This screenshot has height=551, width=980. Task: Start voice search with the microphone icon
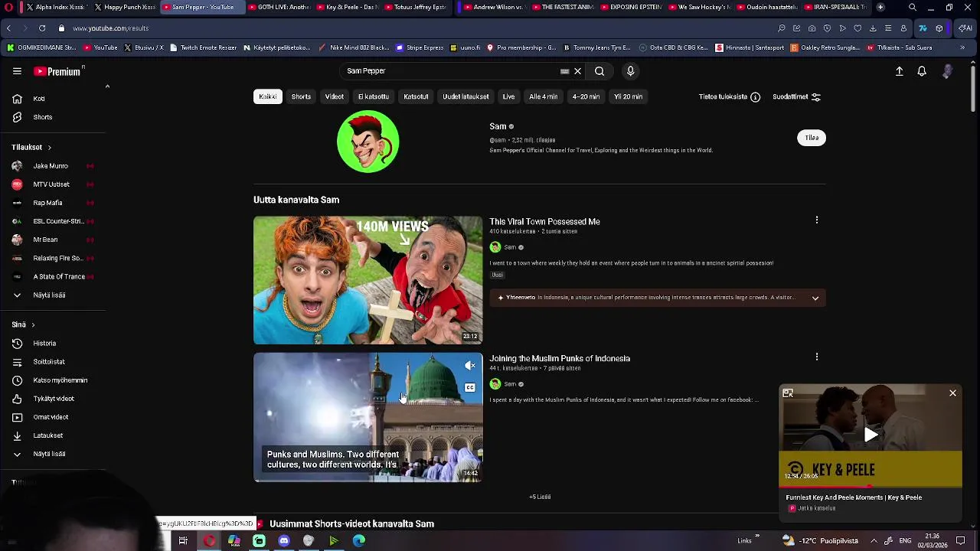(x=630, y=71)
